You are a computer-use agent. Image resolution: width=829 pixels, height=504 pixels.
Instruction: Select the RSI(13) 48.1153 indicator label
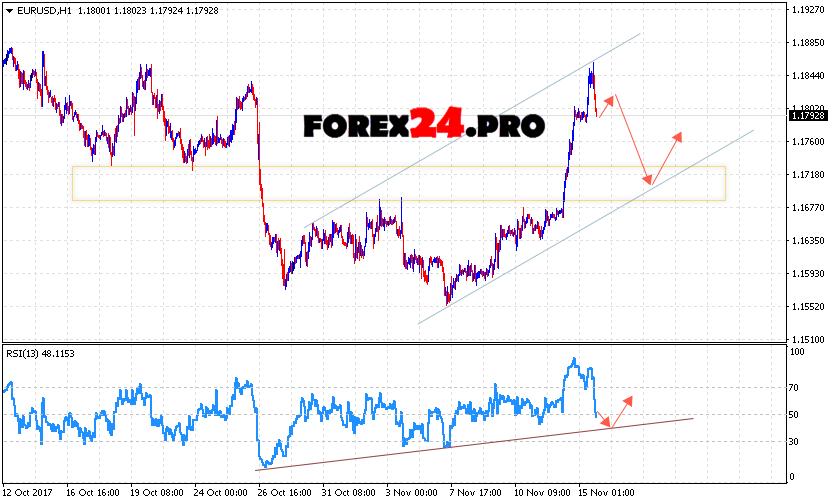pos(40,353)
